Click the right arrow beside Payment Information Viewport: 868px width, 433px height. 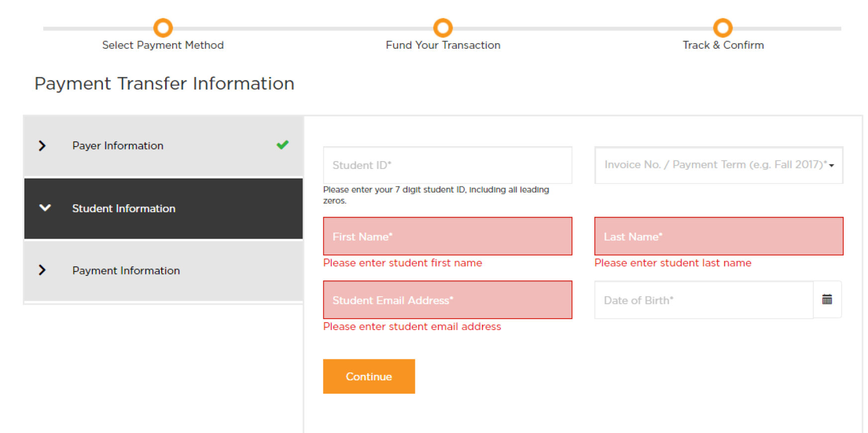click(42, 270)
